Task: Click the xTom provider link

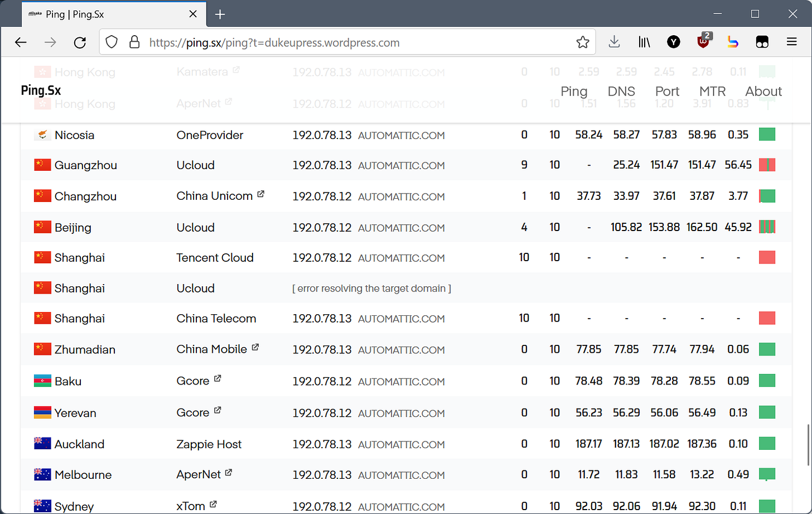Action: pos(191,507)
